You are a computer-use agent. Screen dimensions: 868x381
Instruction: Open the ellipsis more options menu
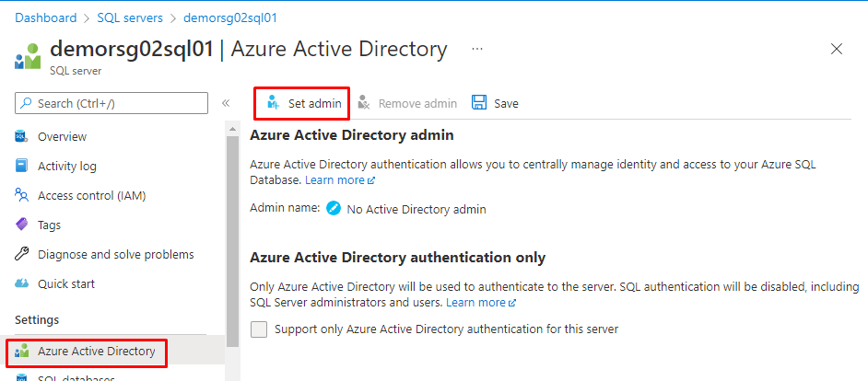[477, 48]
